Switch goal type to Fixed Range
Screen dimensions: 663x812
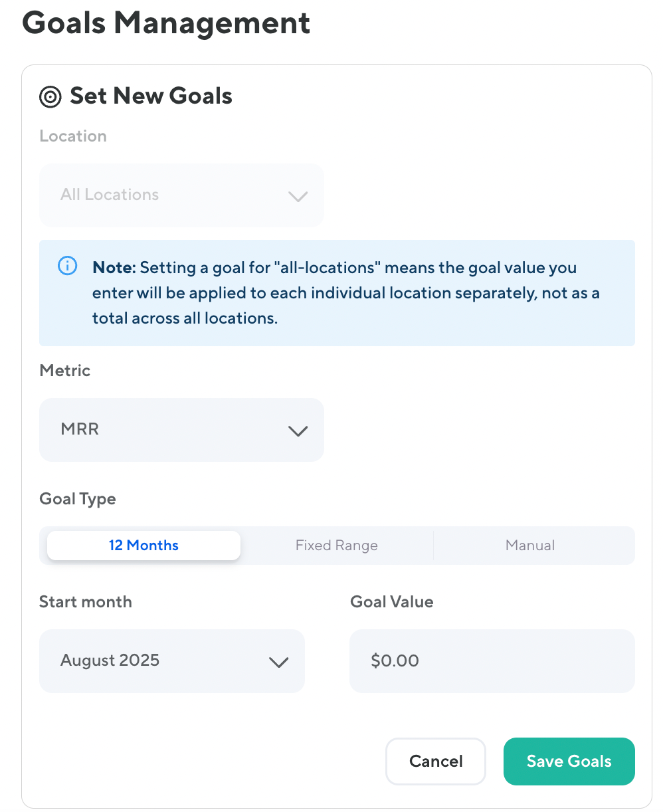(x=337, y=546)
